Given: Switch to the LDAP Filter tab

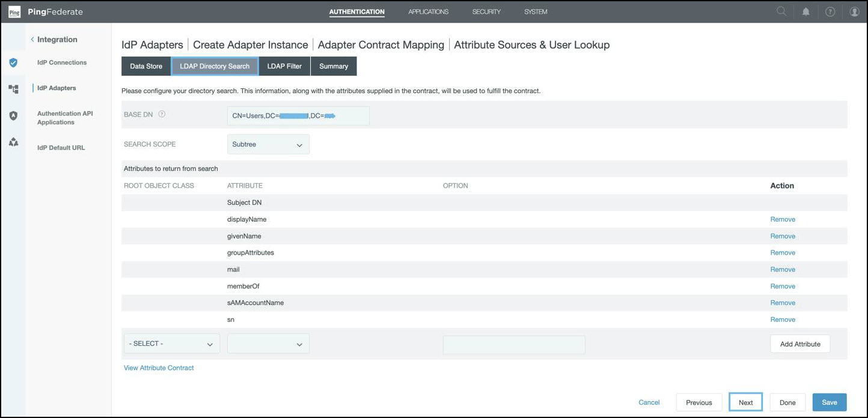Looking at the screenshot, I should tap(284, 66).
